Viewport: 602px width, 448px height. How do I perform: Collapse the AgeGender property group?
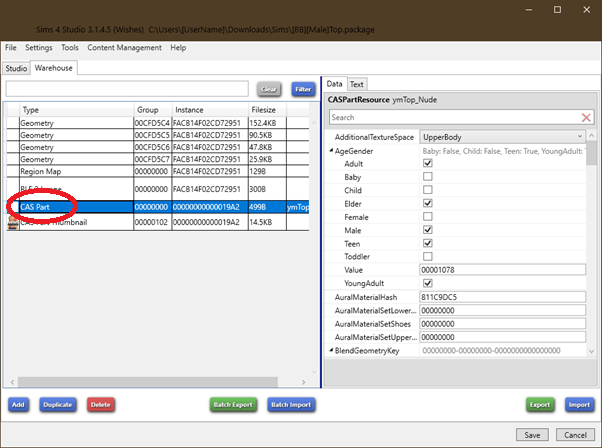(x=331, y=151)
